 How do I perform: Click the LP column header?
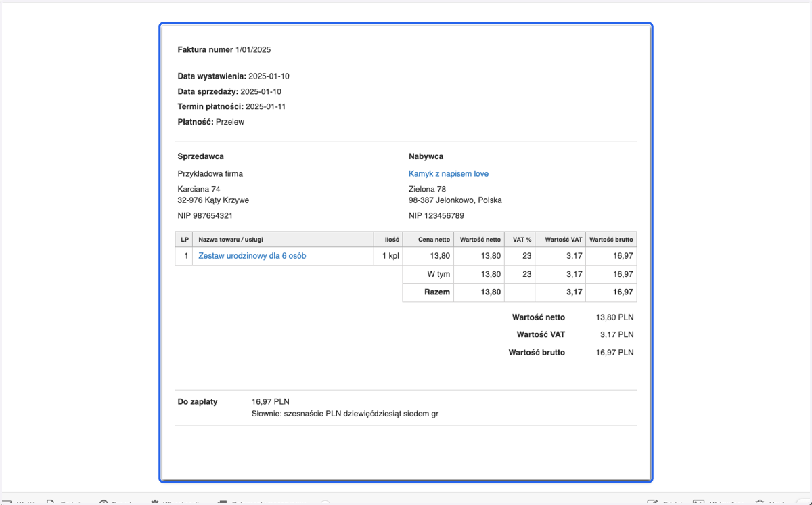pyautogui.click(x=185, y=240)
